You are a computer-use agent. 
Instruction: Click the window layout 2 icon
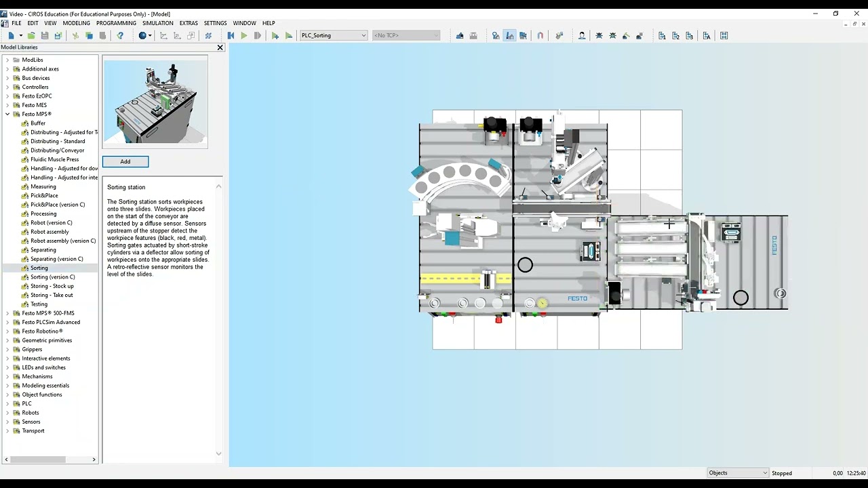click(x=675, y=35)
